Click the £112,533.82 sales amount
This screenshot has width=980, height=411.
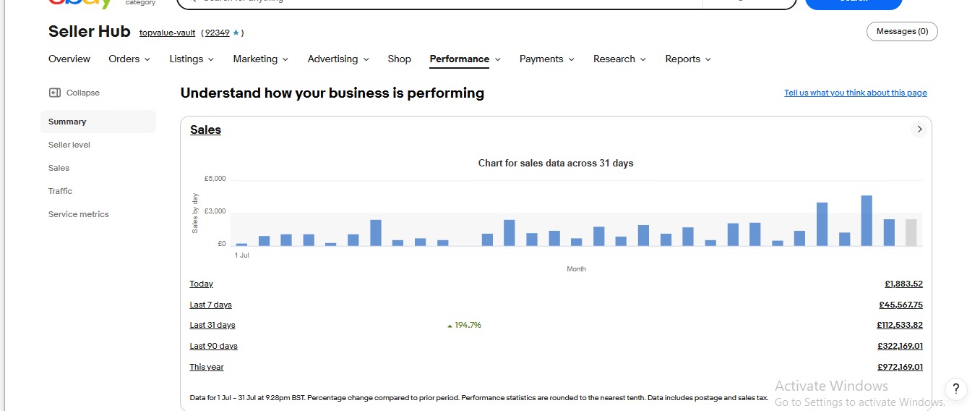point(900,325)
